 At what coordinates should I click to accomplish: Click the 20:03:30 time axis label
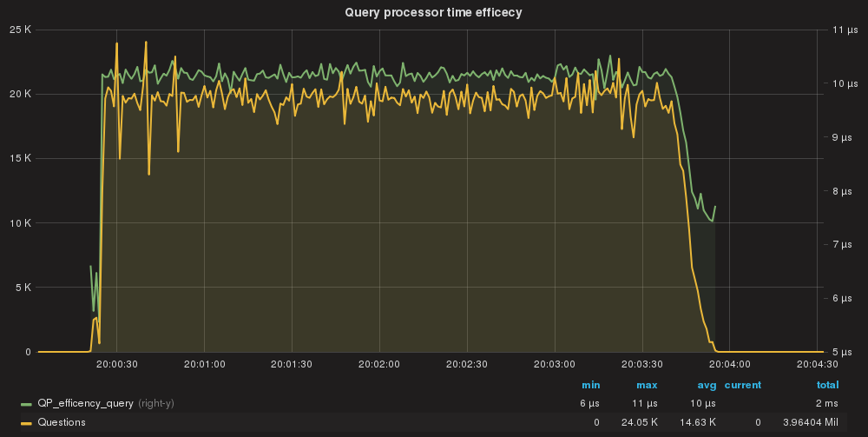pyautogui.click(x=641, y=364)
